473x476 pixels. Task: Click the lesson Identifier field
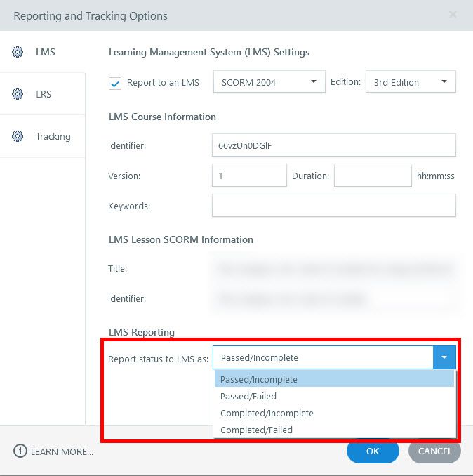point(334,298)
